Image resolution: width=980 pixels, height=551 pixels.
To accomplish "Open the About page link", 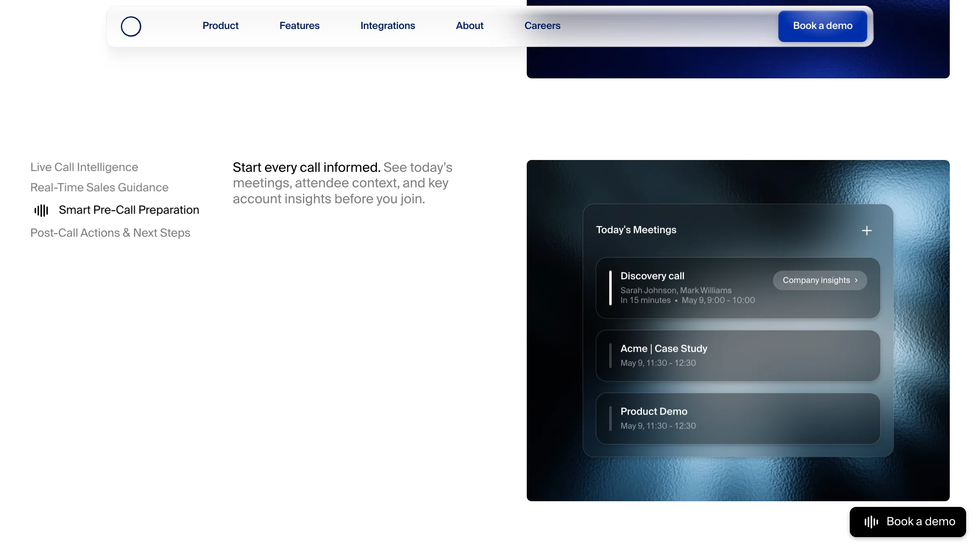I will pyautogui.click(x=470, y=26).
